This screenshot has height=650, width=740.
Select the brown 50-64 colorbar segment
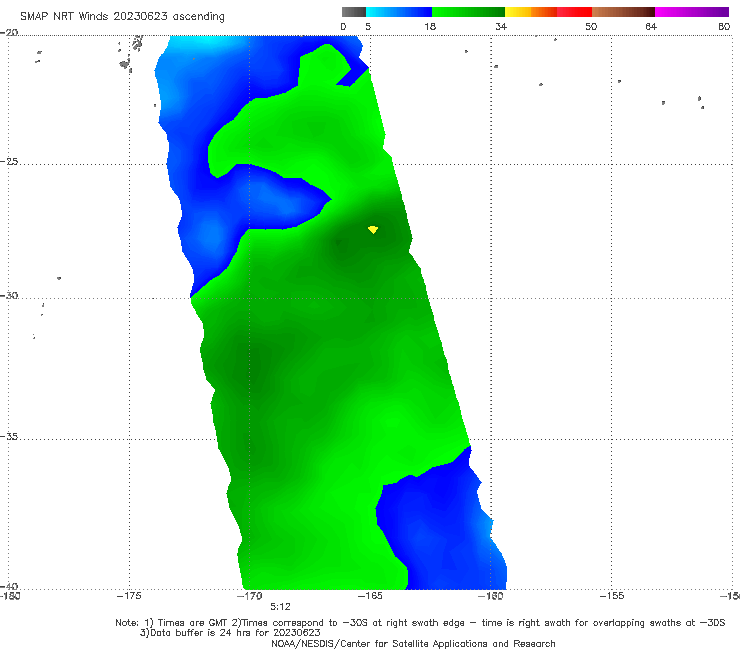pos(623,12)
